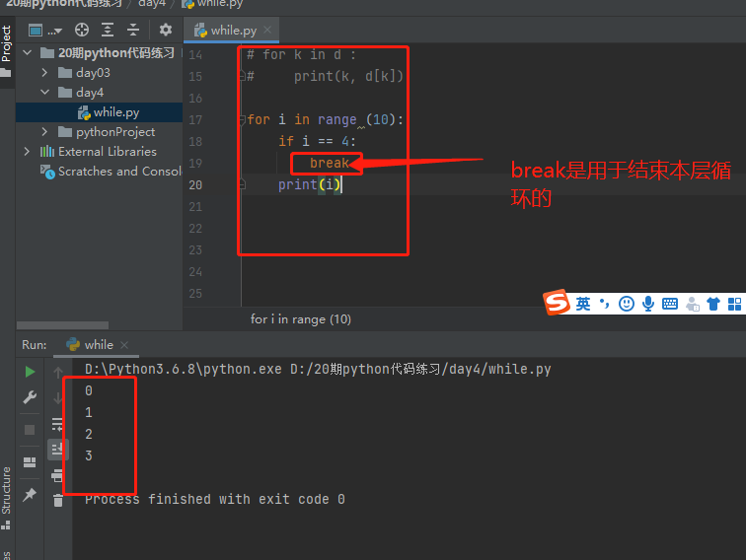746x560 pixels.
Task: Place cursor on print(i) line
Action: point(309,184)
